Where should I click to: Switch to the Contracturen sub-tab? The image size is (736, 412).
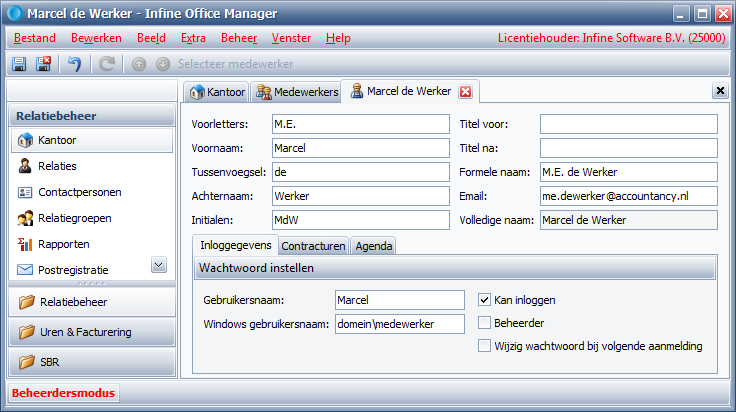314,246
